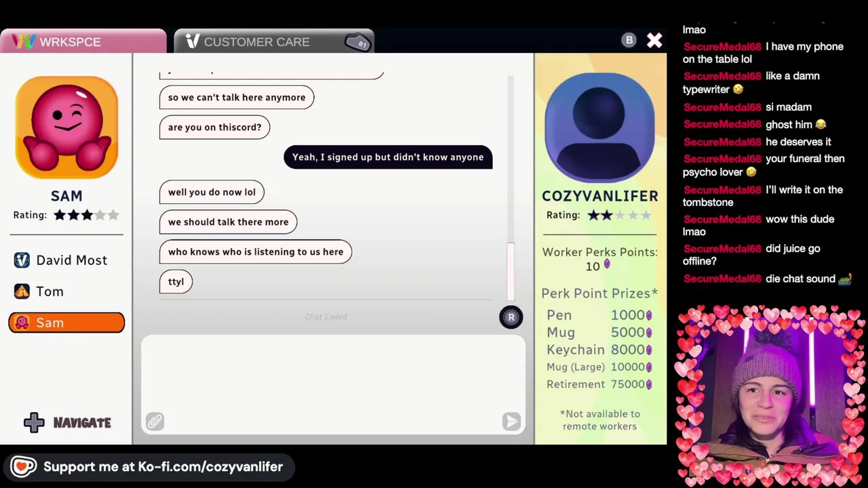Click the Retirement 75000 prize row
The image size is (868, 488).
pos(599,384)
